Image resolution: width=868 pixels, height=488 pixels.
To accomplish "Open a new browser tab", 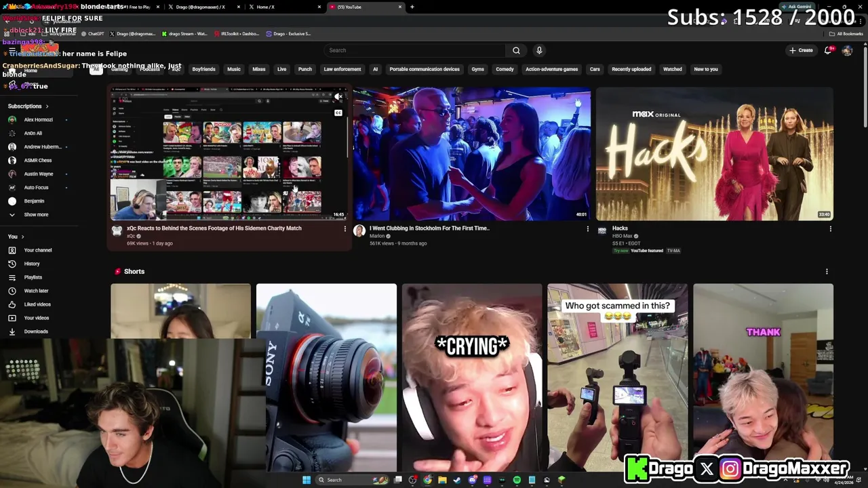I will (412, 7).
